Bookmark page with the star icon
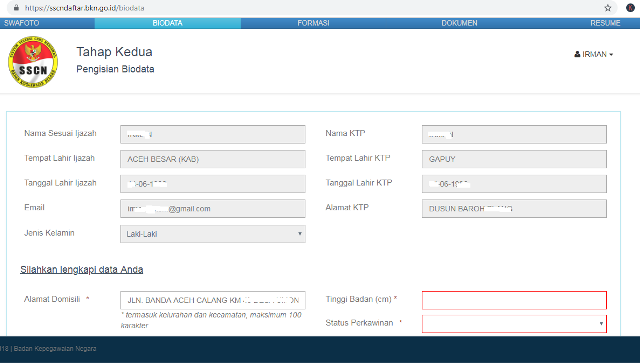The width and height of the screenshot is (640, 363). coord(608,8)
